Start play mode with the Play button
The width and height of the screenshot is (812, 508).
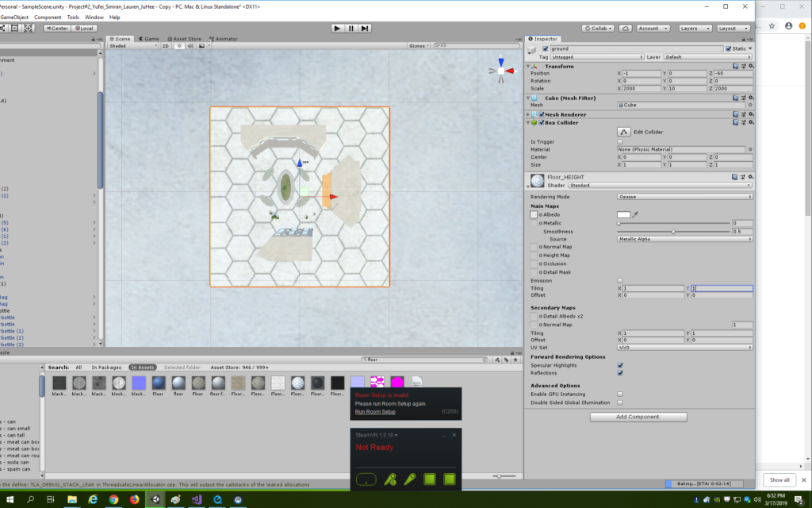pos(337,29)
